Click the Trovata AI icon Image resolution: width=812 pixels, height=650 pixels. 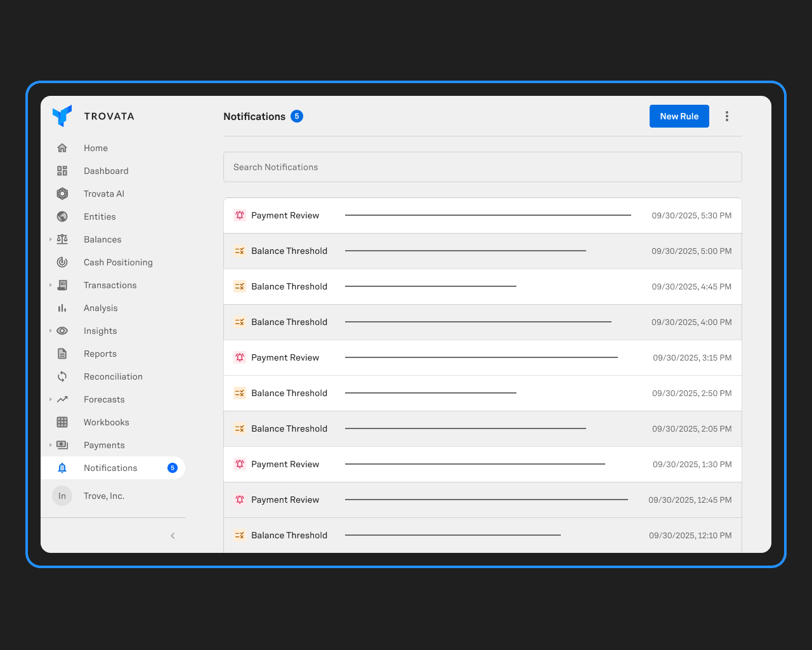62,193
